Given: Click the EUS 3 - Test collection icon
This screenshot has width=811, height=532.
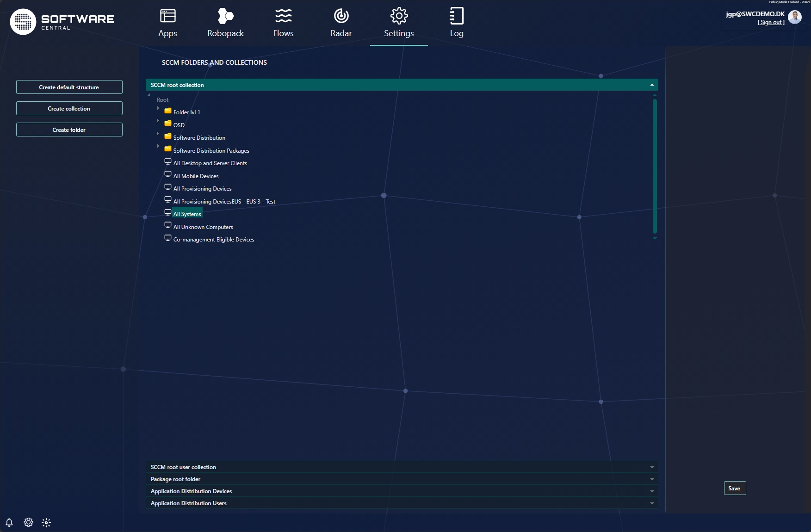Looking at the screenshot, I should 168,200.
